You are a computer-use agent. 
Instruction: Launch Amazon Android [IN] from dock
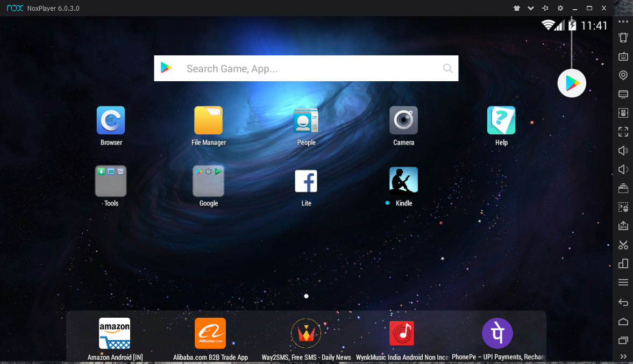pyautogui.click(x=115, y=333)
